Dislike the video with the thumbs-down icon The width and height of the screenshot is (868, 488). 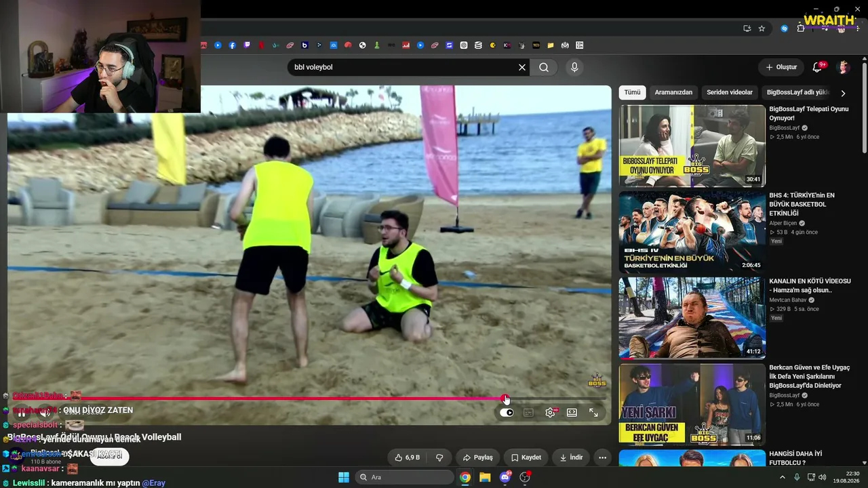coord(439,457)
